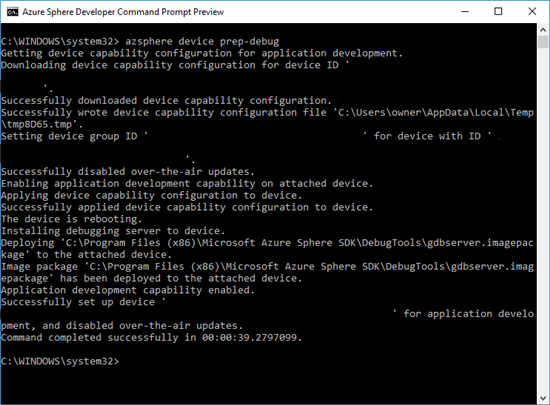Click 'Successfully disabled over-the-air updates.' line
Viewport: 550px width, 405px height.
[x=128, y=172]
